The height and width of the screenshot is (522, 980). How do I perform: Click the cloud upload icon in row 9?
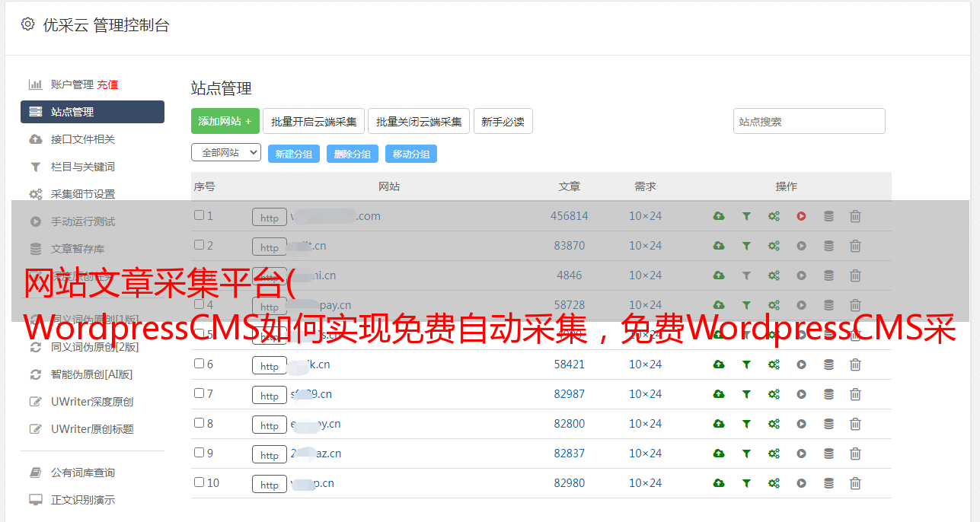[x=719, y=454]
